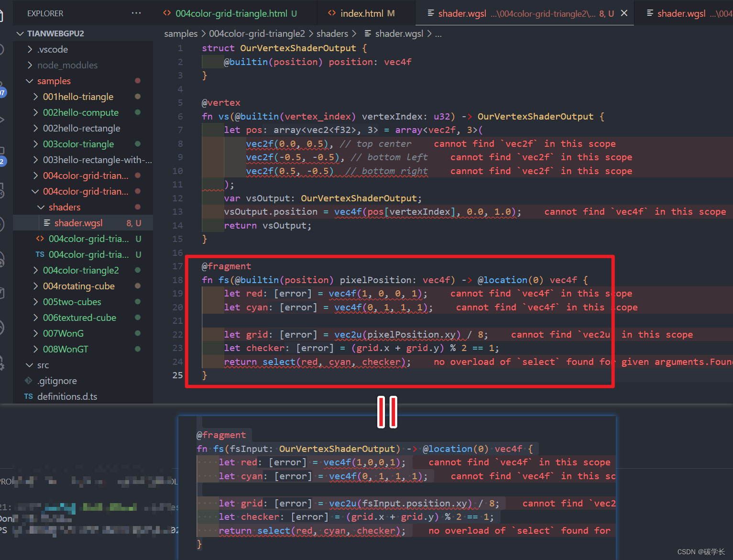This screenshot has width=733, height=560.
Task: Open the .gitignore file
Action: [83, 381]
